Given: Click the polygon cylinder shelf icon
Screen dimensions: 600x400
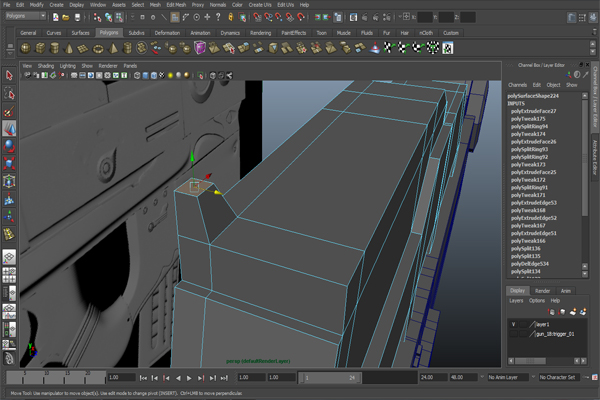Looking at the screenshot, I should coord(54,48).
